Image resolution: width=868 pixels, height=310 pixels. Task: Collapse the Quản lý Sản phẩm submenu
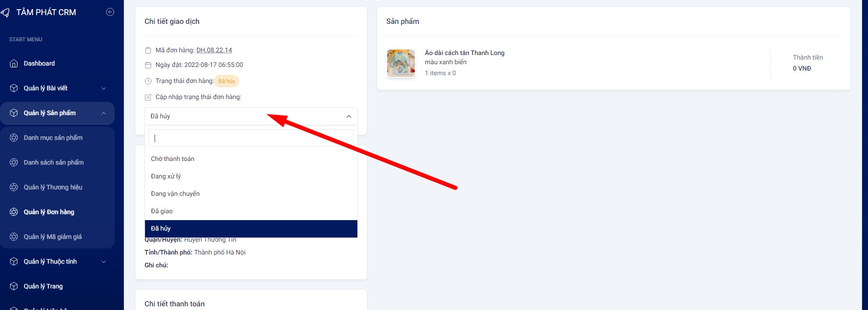point(104,113)
